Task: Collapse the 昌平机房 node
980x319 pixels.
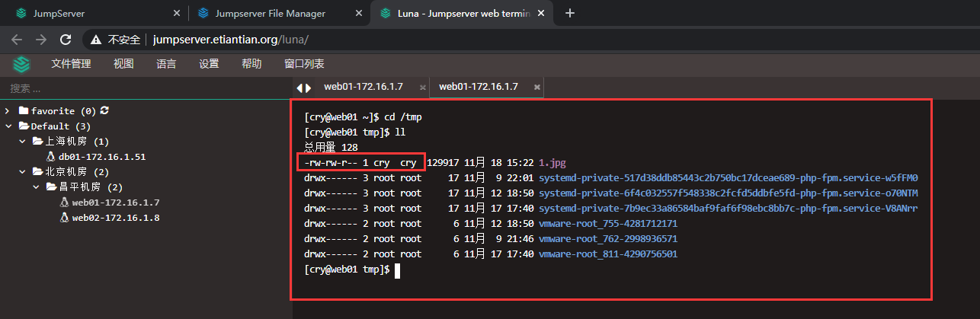Action: tap(35, 187)
